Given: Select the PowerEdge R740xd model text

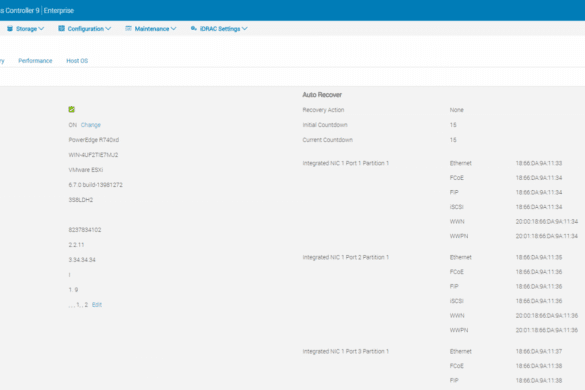Looking at the screenshot, I should pyautogui.click(x=94, y=140).
